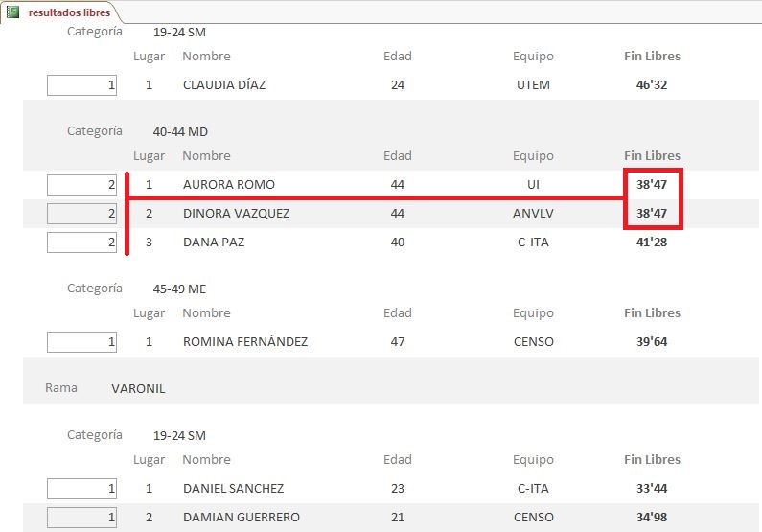Click the 40-44 MD category value

(x=180, y=131)
